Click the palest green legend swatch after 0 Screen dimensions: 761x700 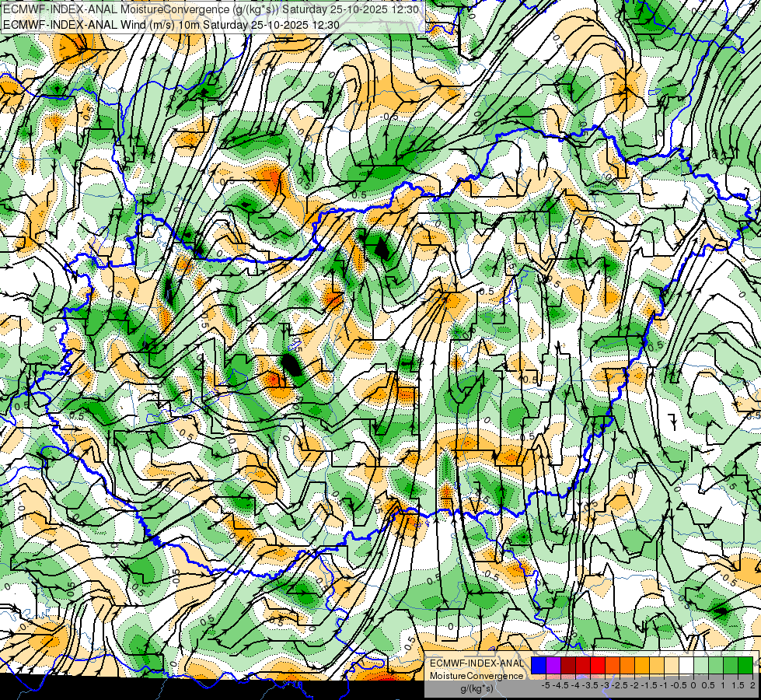tap(701, 666)
